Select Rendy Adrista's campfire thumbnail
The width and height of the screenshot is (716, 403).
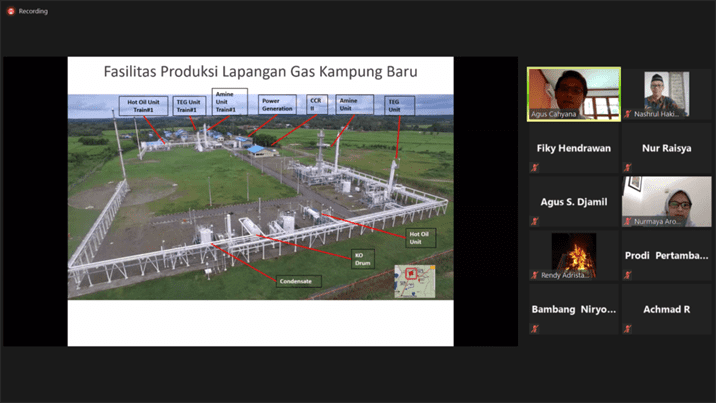click(574, 256)
